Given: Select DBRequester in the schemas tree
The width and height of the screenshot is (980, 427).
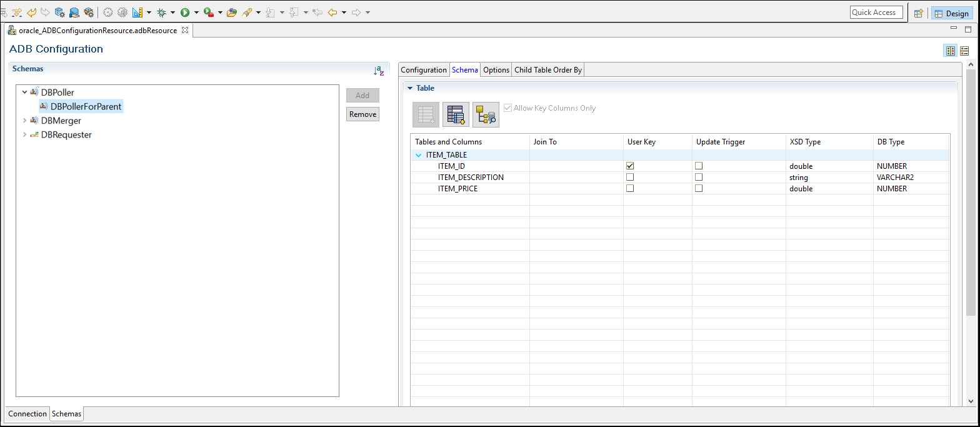Looking at the screenshot, I should point(66,135).
